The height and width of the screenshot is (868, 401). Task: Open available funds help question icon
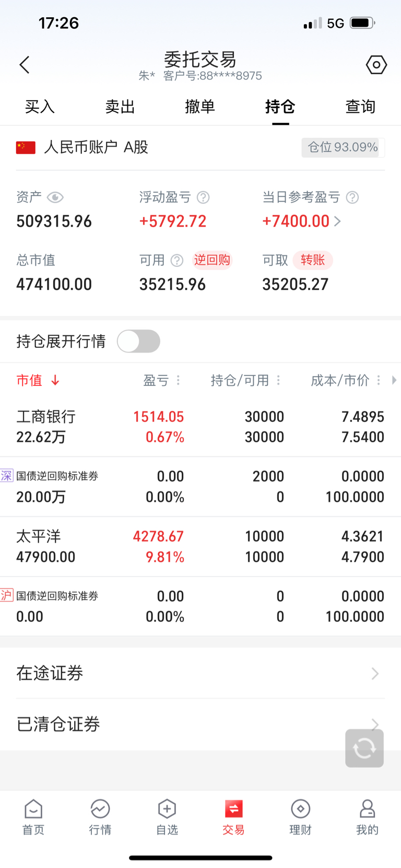pyautogui.click(x=177, y=260)
